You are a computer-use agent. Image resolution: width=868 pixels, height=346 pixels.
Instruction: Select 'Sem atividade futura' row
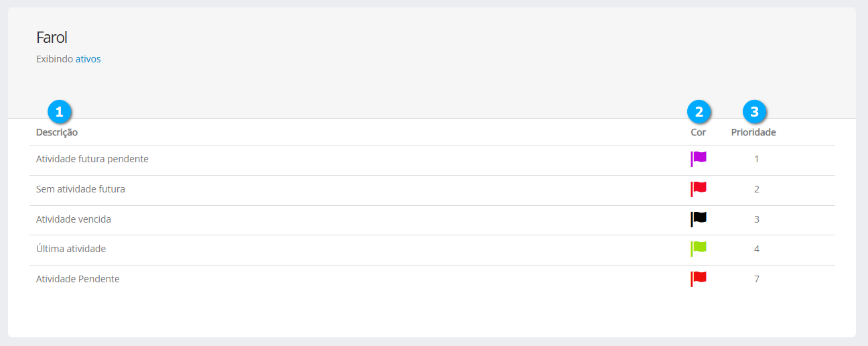pos(80,189)
